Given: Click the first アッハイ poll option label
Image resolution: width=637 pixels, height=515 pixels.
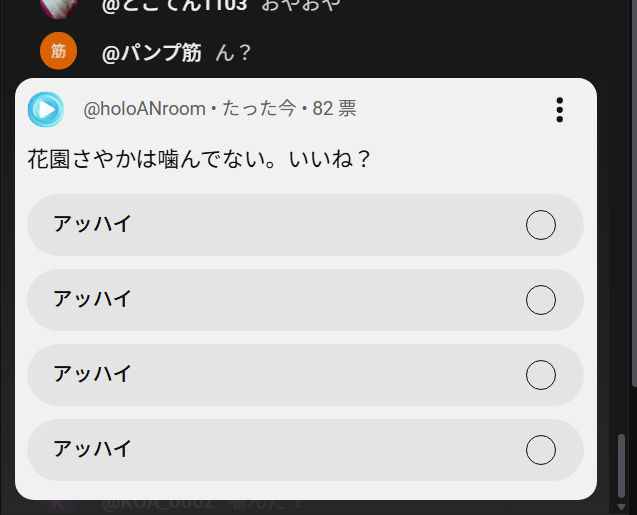Looking at the screenshot, I should (92, 224).
